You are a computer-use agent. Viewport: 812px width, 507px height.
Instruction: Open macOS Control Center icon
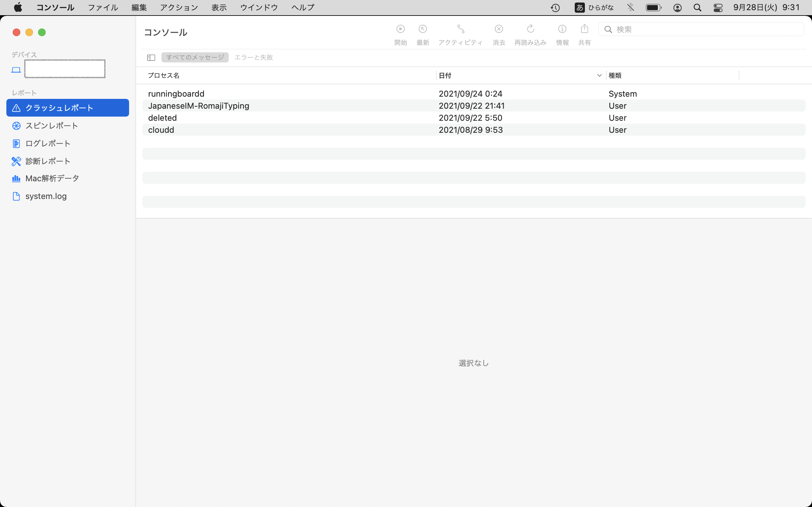pos(718,7)
